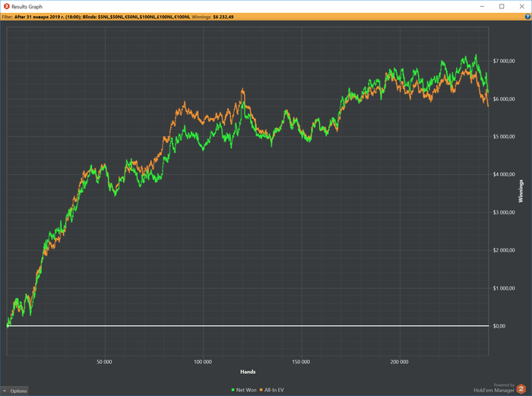Screen dimensions: 532x396
Task: Toggle the All-In EV legend entry
Action: click(x=271, y=390)
